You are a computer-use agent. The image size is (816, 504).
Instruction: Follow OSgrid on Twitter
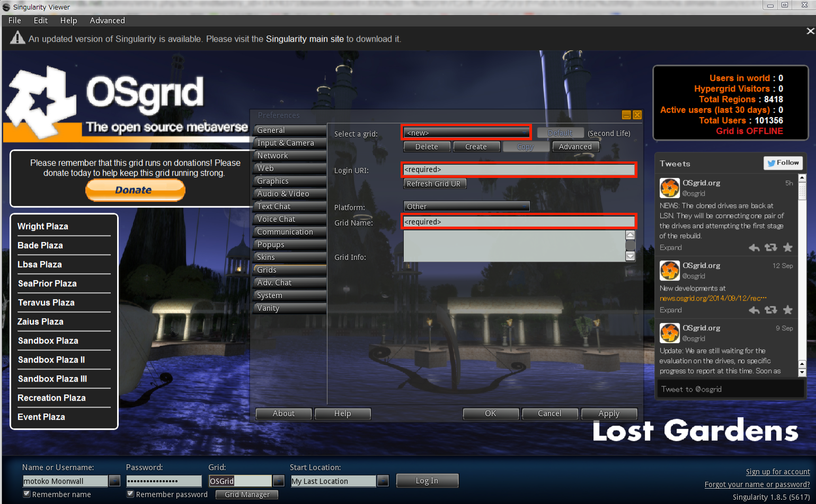point(783,163)
